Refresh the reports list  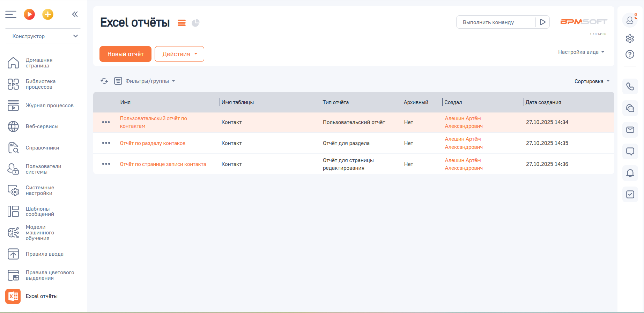coord(104,81)
